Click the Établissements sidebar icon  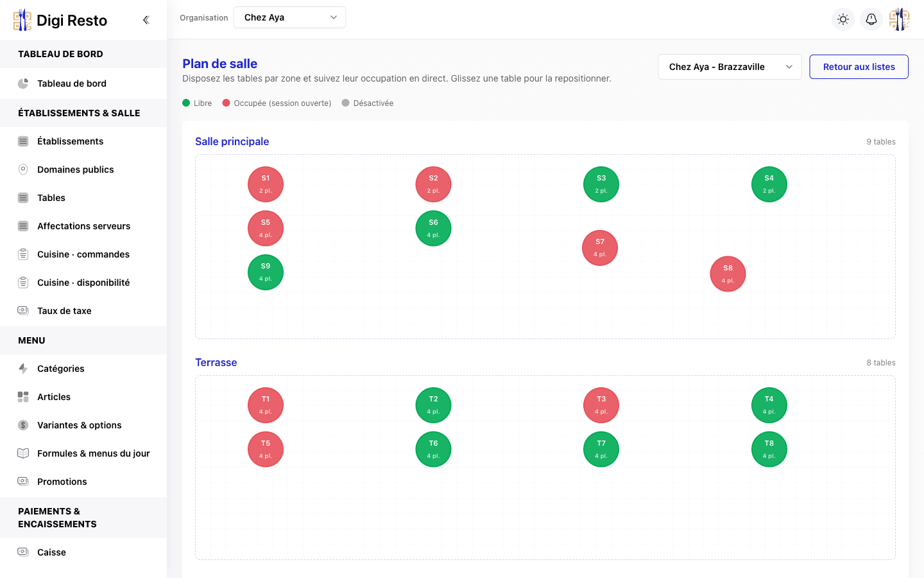tap(23, 141)
